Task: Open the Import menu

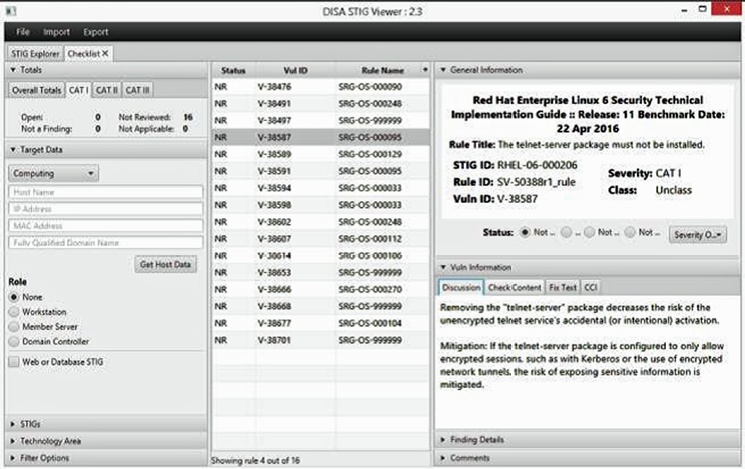Action: click(x=56, y=32)
